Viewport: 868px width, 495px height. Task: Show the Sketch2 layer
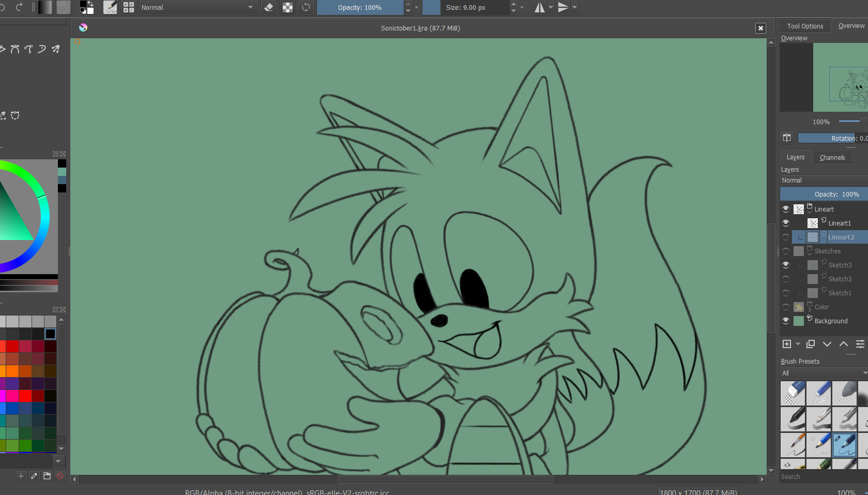coord(786,279)
